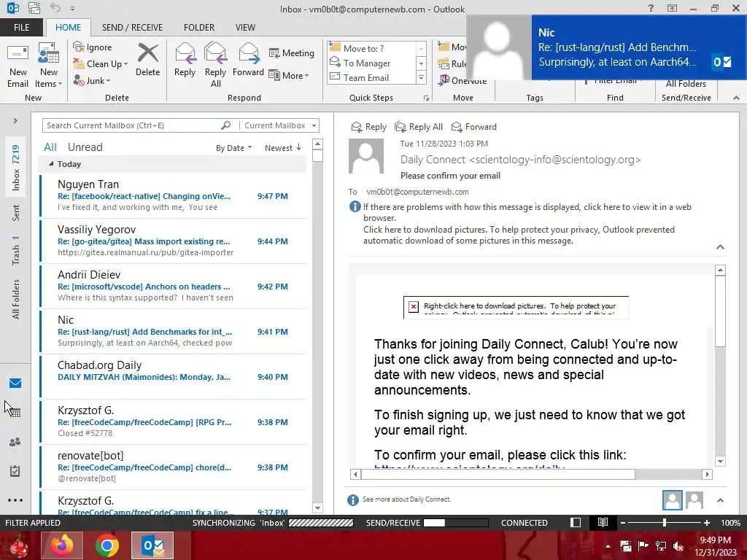Toggle Newest sort order

click(x=283, y=148)
